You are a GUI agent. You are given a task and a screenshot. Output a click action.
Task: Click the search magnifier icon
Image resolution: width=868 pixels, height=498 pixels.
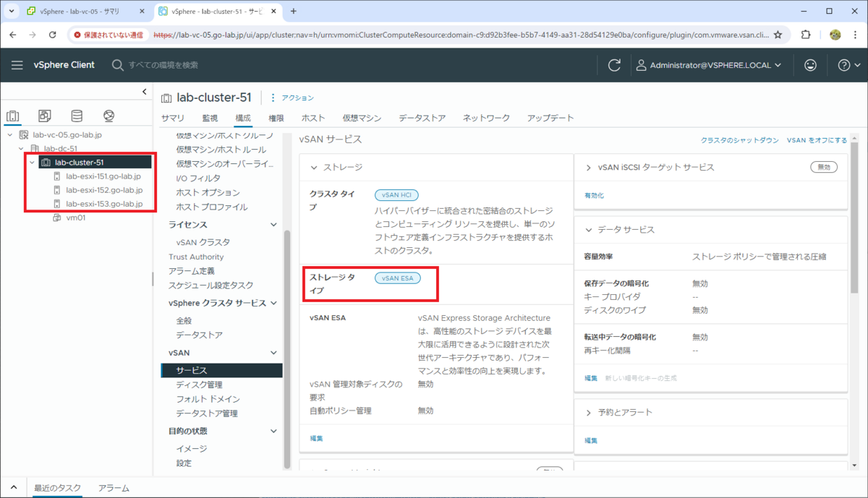coord(118,65)
